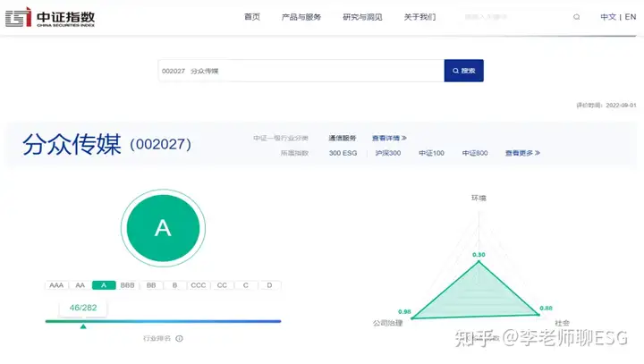Click the 公司治理 radar axis label
644x364 pixels.
pos(387,324)
